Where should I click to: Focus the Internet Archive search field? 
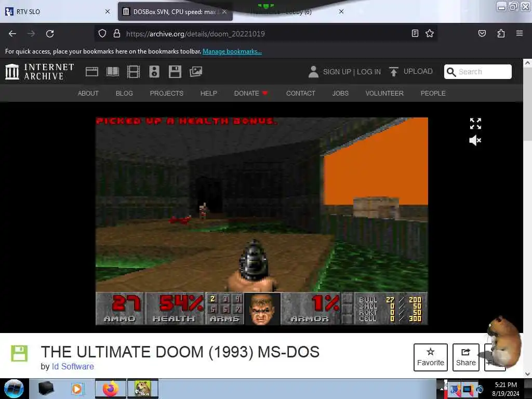[478, 72]
